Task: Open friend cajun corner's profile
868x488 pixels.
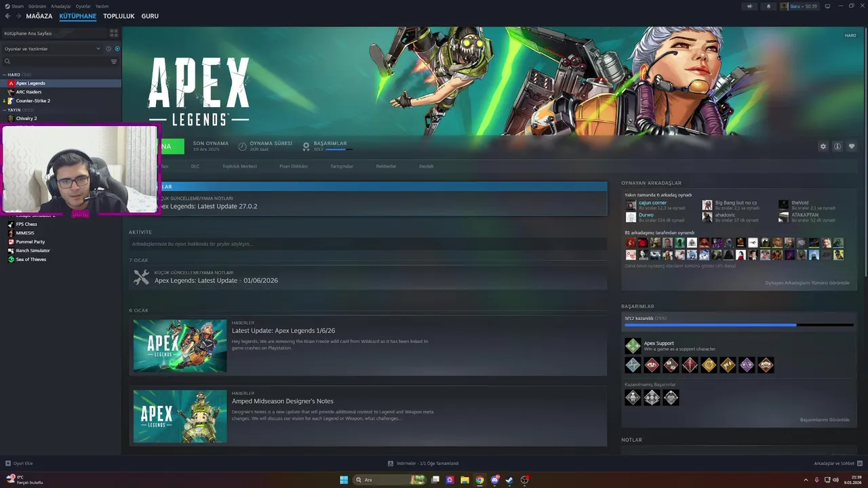Action: (652, 203)
